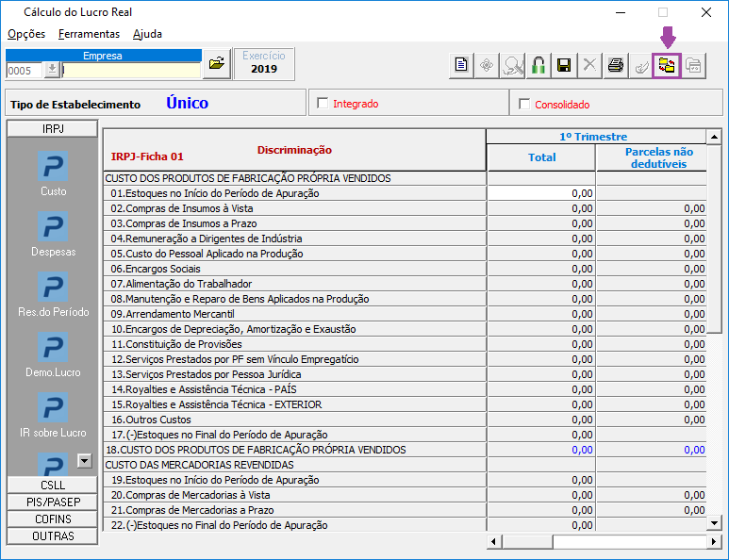
Task: Select row 10.Encargos de Depreciação
Action: coord(295,329)
